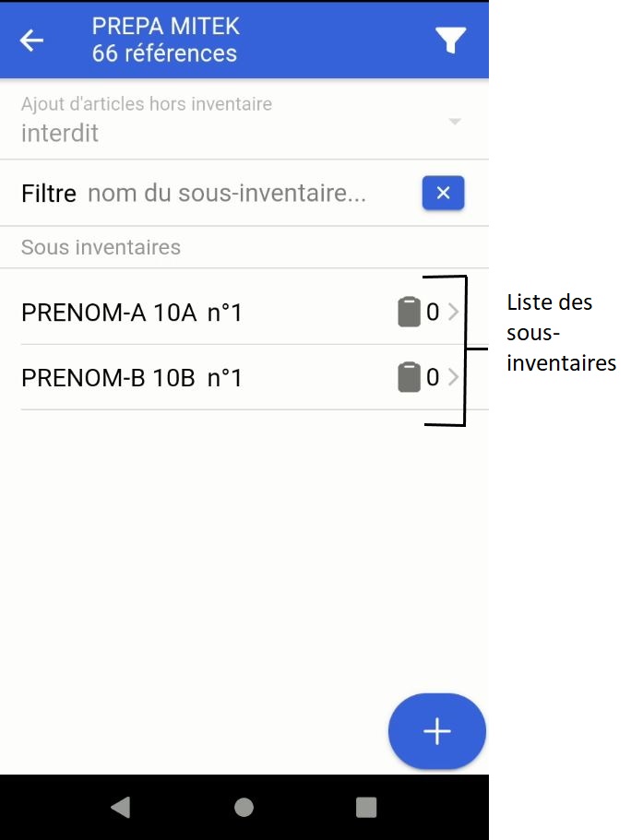The height and width of the screenshot is (840, 631).
Task: Click the item count on the PRENOM-A row
Action: click(x=433, y=313)
